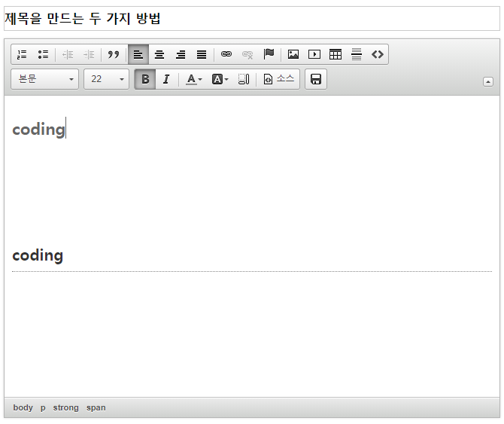This screenshot has width=504, height=424.
Task: Select the span element path
Action: [x=96, y=407]
